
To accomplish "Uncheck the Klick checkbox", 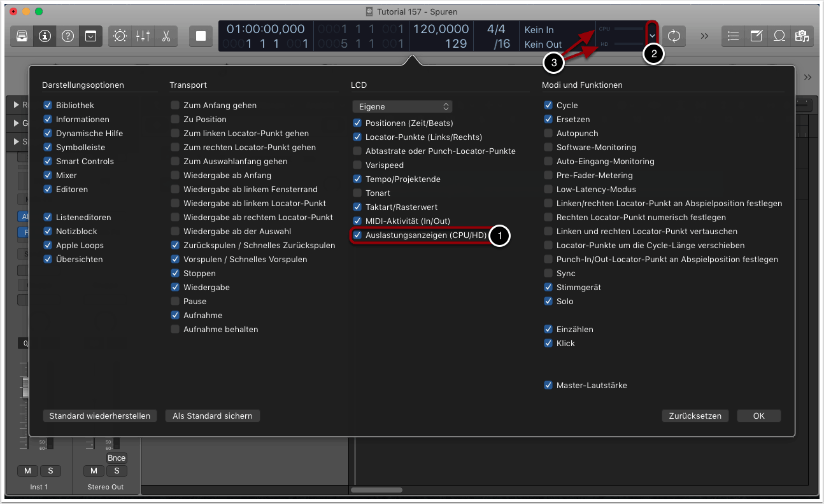I will (x=548, y=343).
